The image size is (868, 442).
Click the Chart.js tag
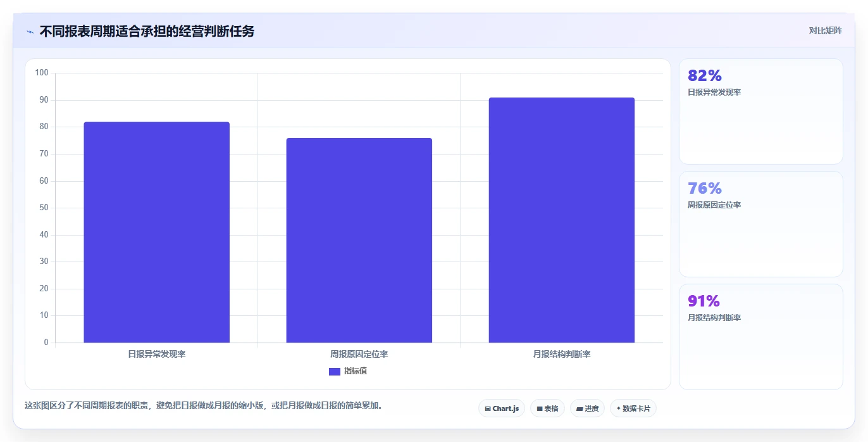[x=502, y=408]
